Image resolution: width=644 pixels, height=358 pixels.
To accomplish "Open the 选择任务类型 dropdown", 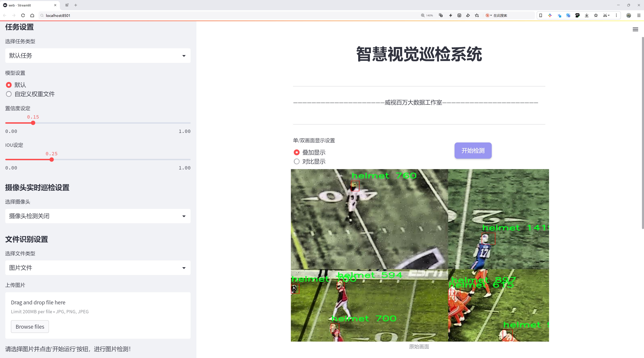I will coord(98,55).
